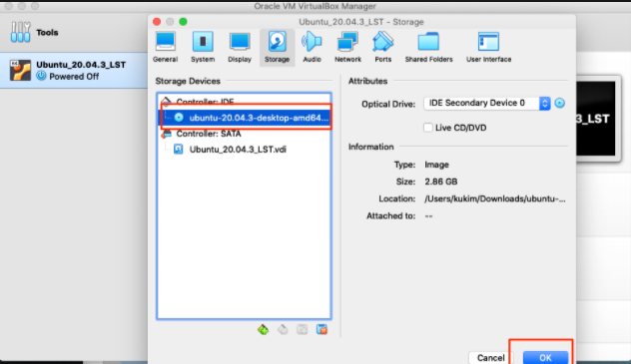This screenshot has height=364, width=631.
Task: Open the Audio settings icon
Action: 312,48
